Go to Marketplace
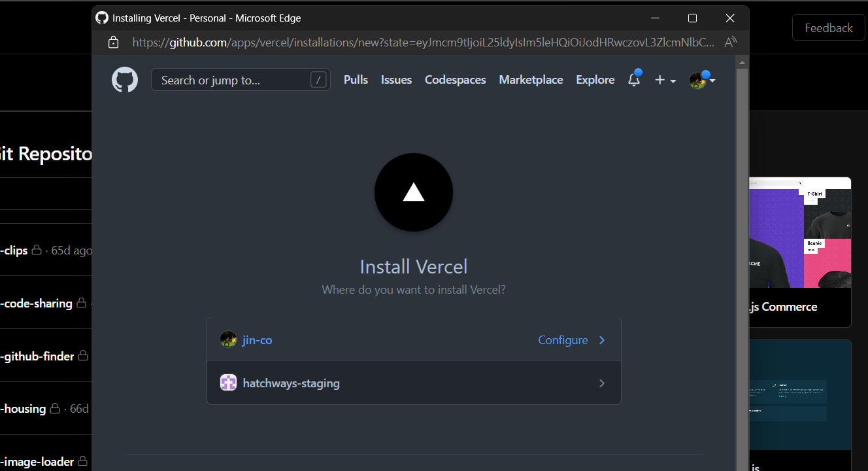 tap(531, 80)
